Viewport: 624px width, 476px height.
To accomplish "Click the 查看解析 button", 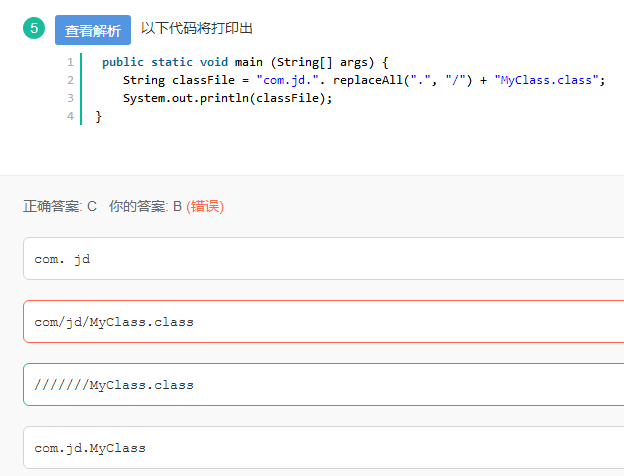I will click(93, 30).
